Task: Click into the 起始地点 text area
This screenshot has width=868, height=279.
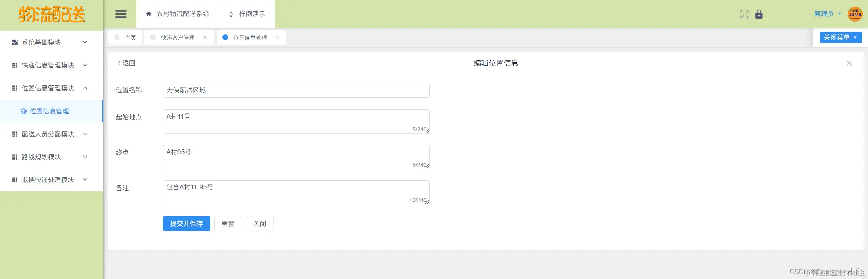Action: [x=296, y=121]
